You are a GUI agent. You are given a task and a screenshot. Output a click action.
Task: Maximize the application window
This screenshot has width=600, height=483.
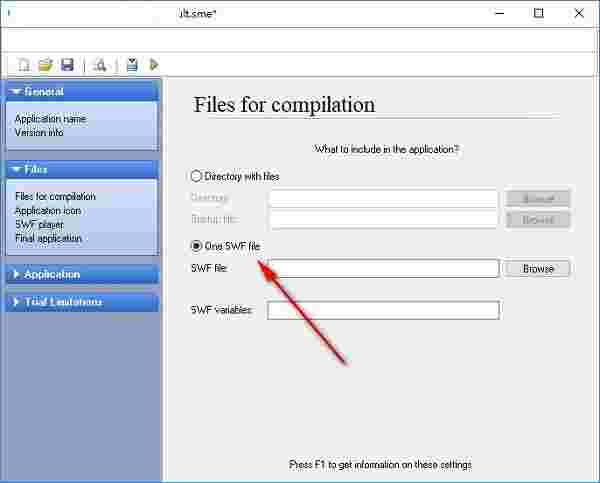click(539, 13)
